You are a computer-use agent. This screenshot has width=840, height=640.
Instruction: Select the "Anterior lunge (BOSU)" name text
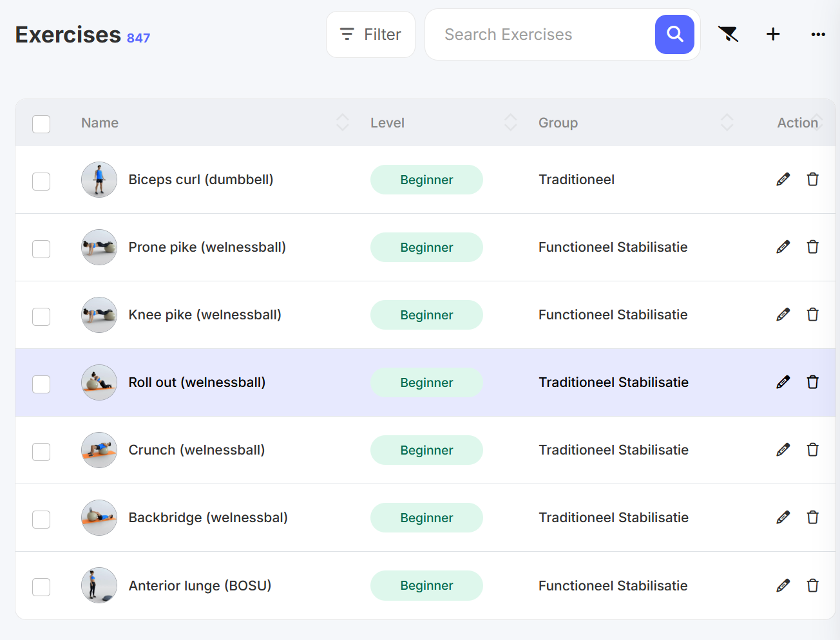200,586
